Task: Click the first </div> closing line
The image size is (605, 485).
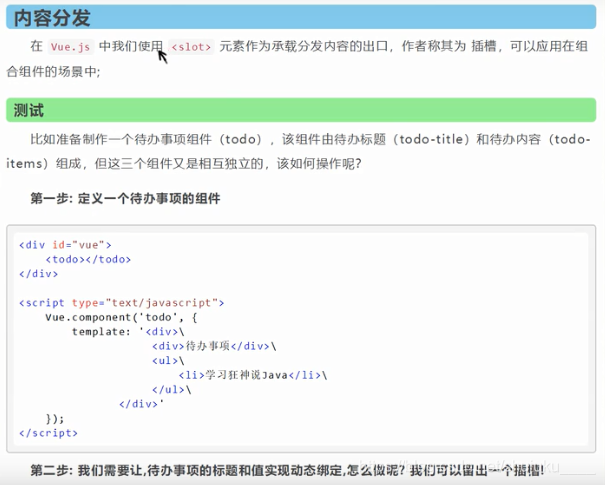Action: [39, 274]
